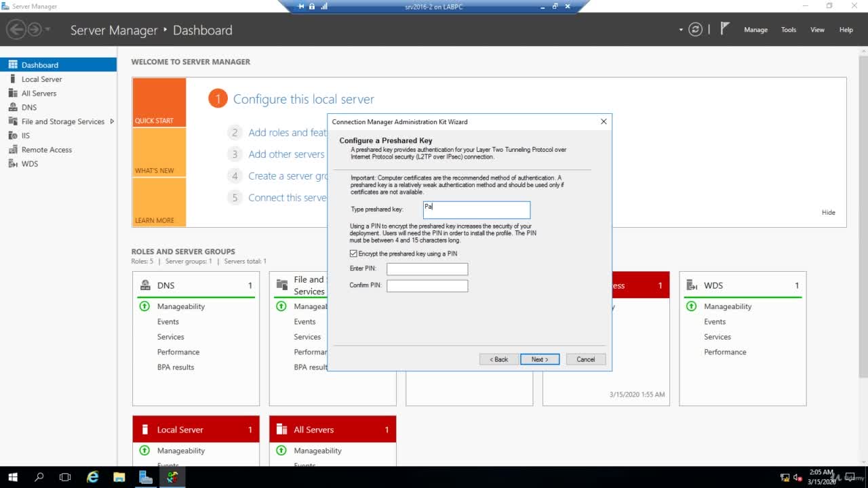Click the Enter PIN field
The height and width of the screenshot is (488, 868).
(427, 269)
